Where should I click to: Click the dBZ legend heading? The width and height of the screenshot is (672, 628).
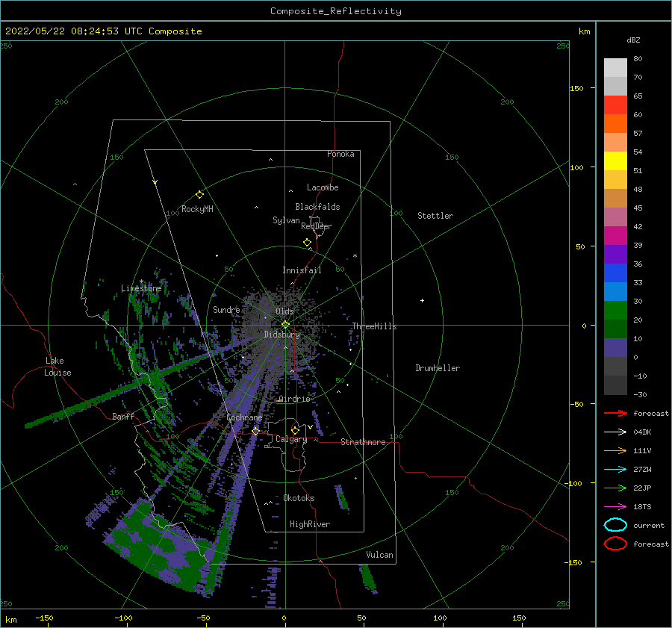[633, 40]
